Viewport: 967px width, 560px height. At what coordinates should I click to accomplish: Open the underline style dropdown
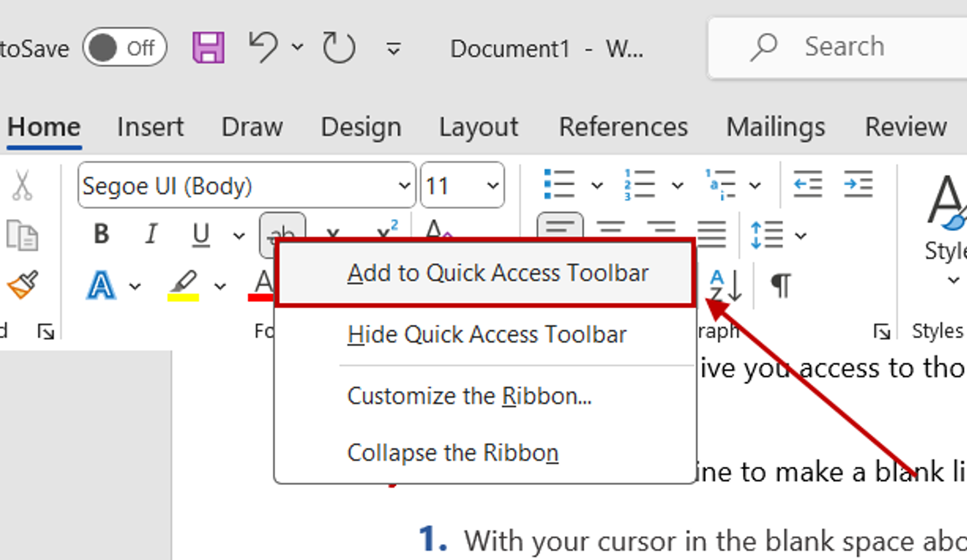[239, 235]
